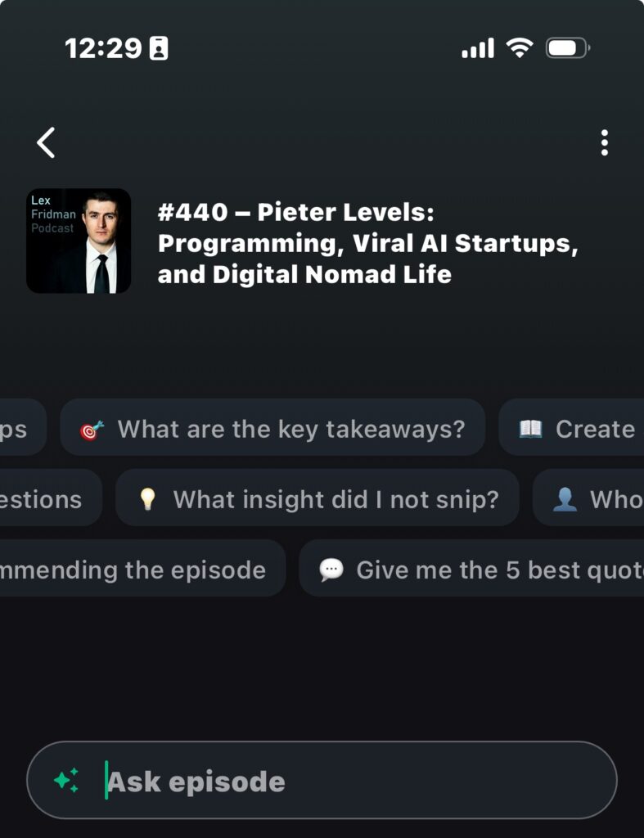
Task: Open the three-dot more options menu
Action: pyautogui.click(x=604, y=142)
